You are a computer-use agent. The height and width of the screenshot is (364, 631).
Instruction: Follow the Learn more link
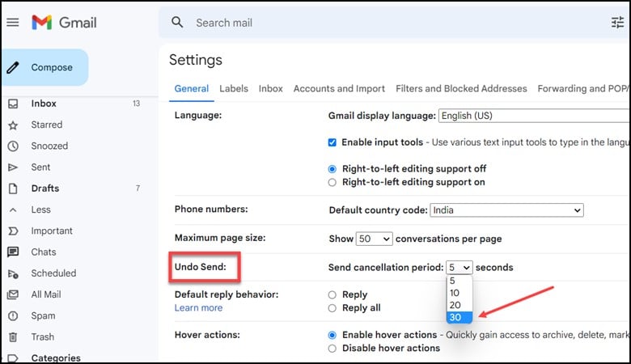[198, 307]
